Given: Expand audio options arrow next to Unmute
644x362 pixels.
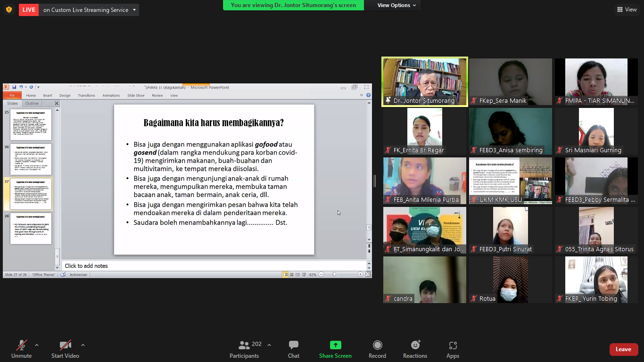Looking at the screenshot, I should [x=37, y=345].
